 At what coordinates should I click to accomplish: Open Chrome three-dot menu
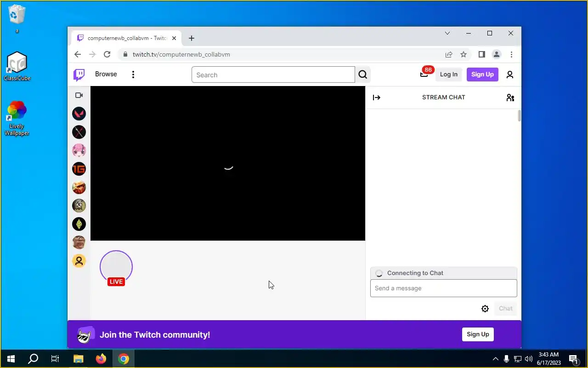point(511,54)
